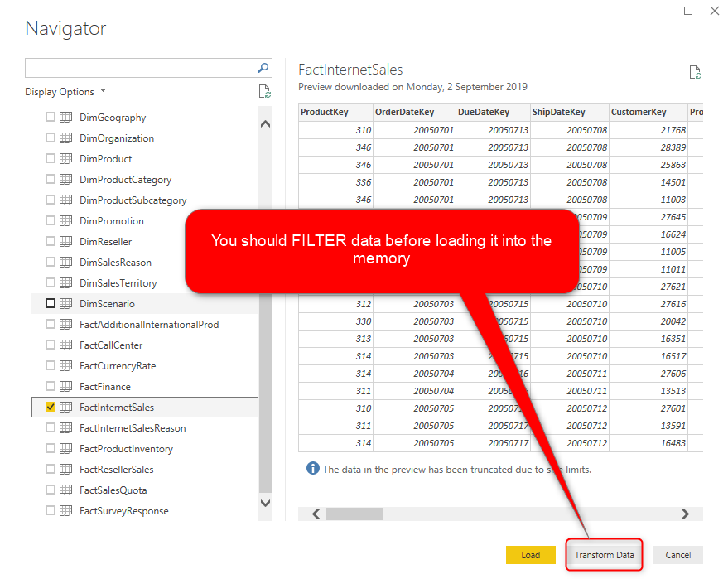Select the DimPromotion table entry
The width and height of the screenshot is (728, 579).
[112, 221]
